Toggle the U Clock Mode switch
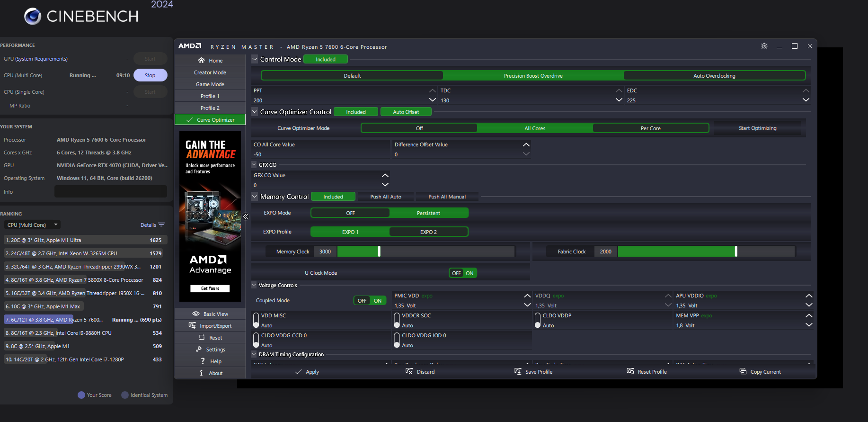This screenshot has height=422, width=868. pyautogui.click(x=463, y=273)
